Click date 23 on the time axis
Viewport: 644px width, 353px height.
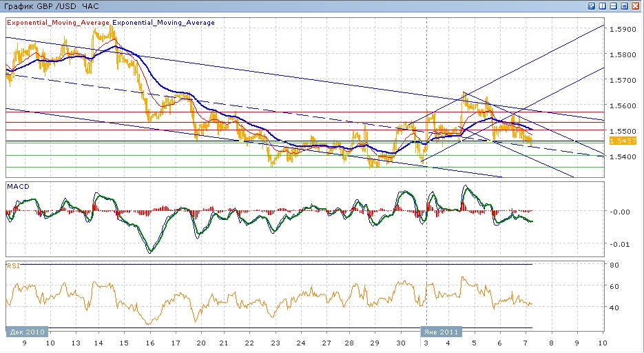tap(276, 343)
